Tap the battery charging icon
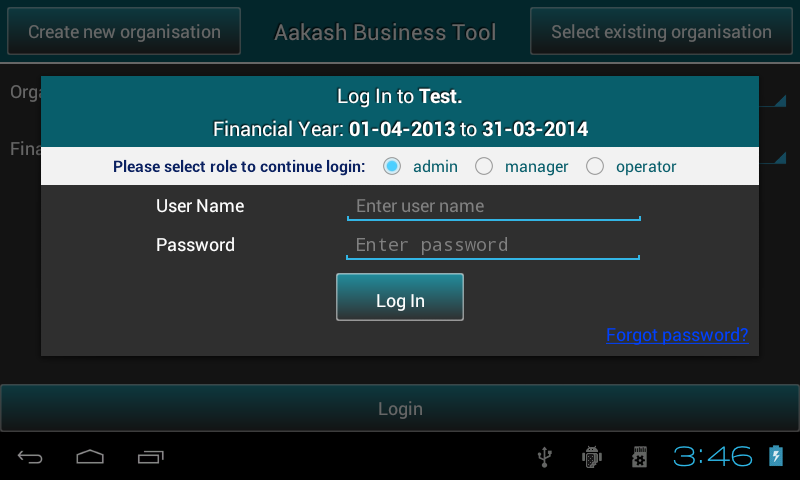This screenshot has width=800, height=480. point(776,456)
